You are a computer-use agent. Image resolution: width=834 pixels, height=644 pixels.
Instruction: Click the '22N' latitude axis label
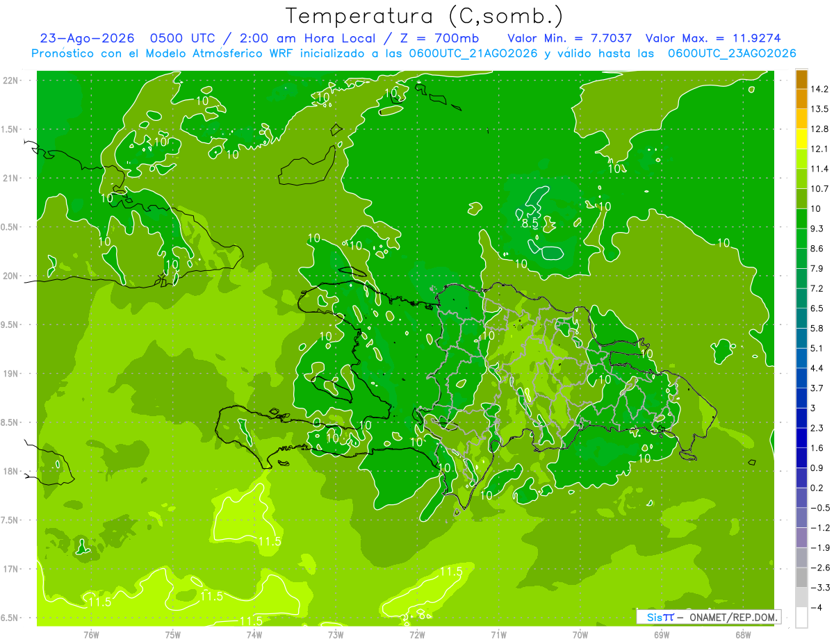[x=11, y=81]
